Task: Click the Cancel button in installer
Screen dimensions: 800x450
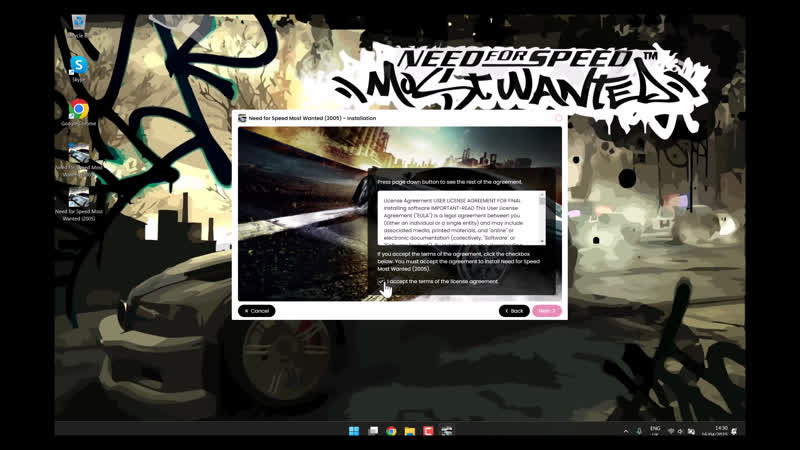Action: (x=257, y=311)
